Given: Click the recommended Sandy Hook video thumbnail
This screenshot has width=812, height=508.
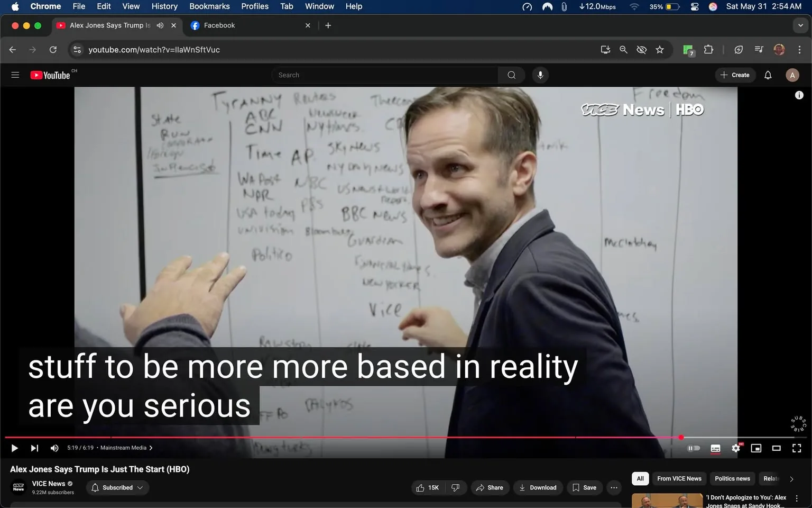Looking at the screenshot, I should (x=667, y=500).
